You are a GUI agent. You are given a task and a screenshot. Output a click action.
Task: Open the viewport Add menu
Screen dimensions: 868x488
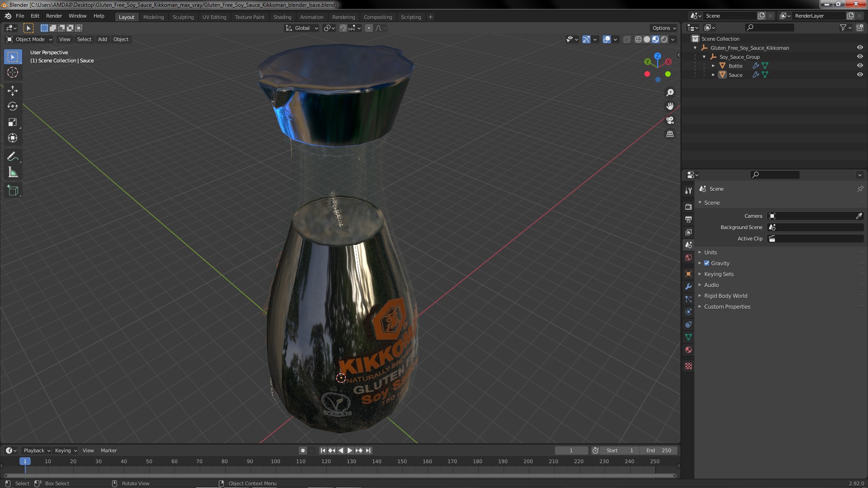[x=103, y=39]
